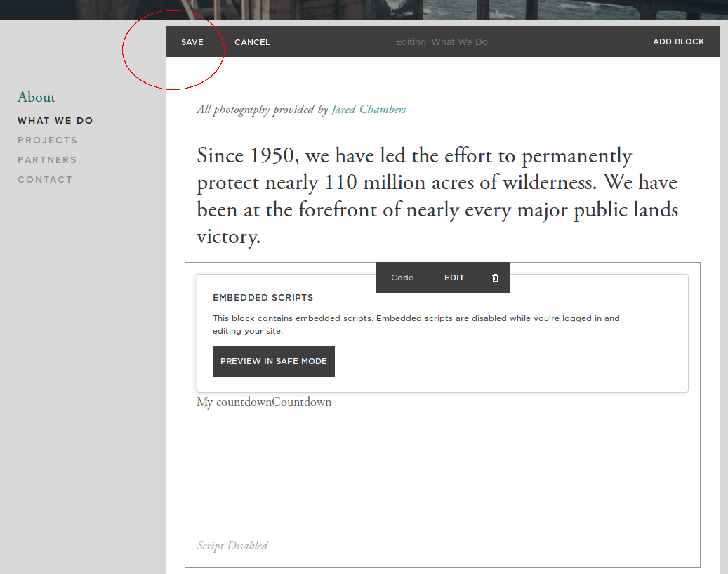Select the Code label on block toolbar
The image size is (728, 574).
point(402,278)
